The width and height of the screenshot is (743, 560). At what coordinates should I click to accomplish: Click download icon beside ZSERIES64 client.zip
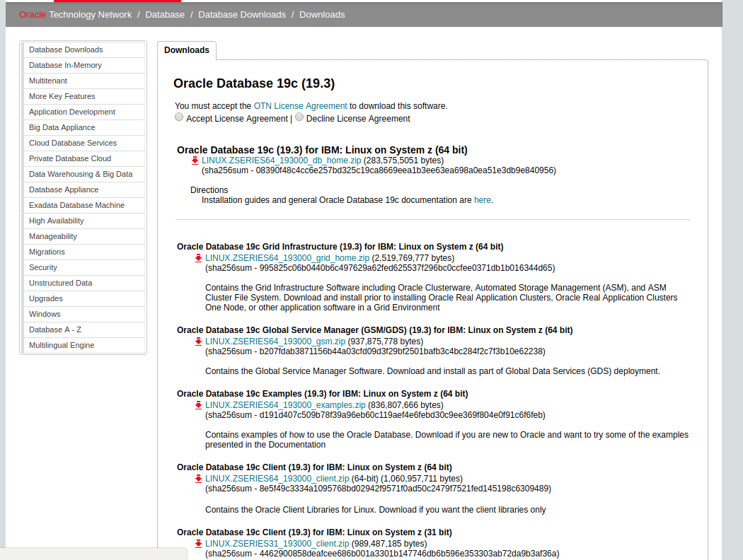click(198, 479)
